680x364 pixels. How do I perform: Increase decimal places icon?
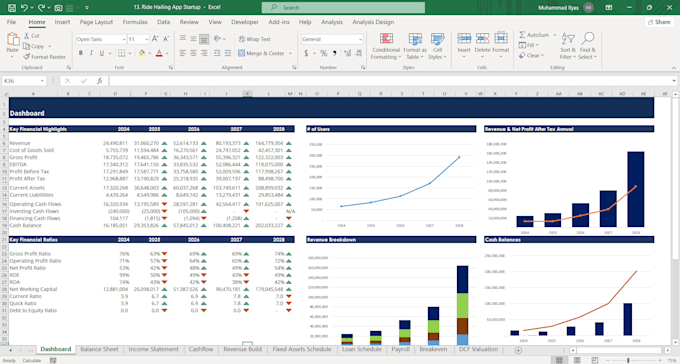click(x=347, y=53)
